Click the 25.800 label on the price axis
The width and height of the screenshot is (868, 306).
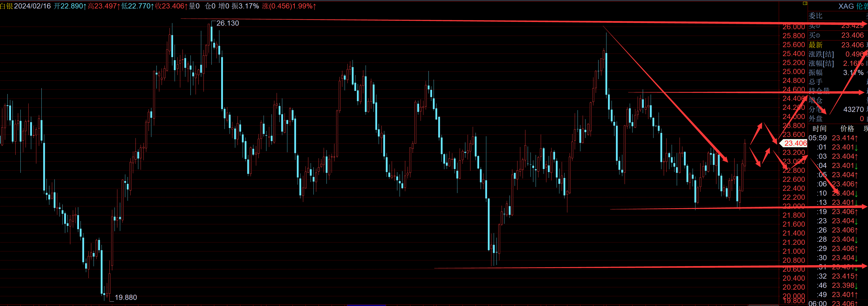pos(794,35)
